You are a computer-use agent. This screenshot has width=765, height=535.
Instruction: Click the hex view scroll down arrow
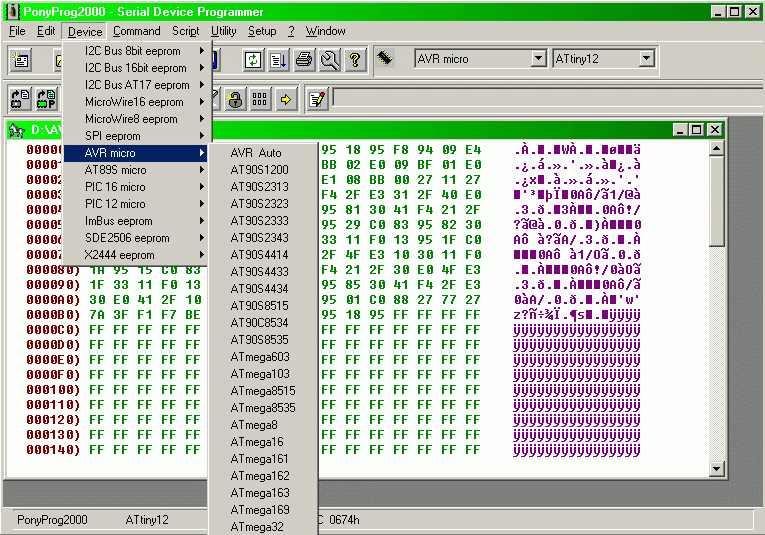tap(716, 469)
